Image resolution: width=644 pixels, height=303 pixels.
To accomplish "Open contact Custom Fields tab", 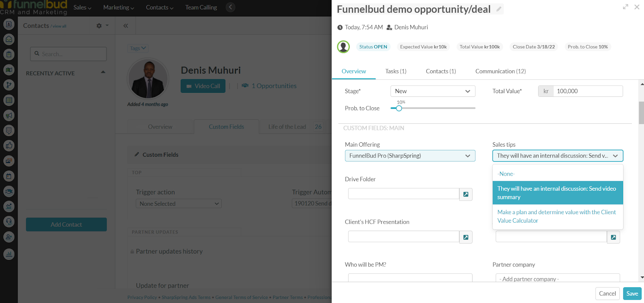I will pyautogui.click(x=226, y=127).
